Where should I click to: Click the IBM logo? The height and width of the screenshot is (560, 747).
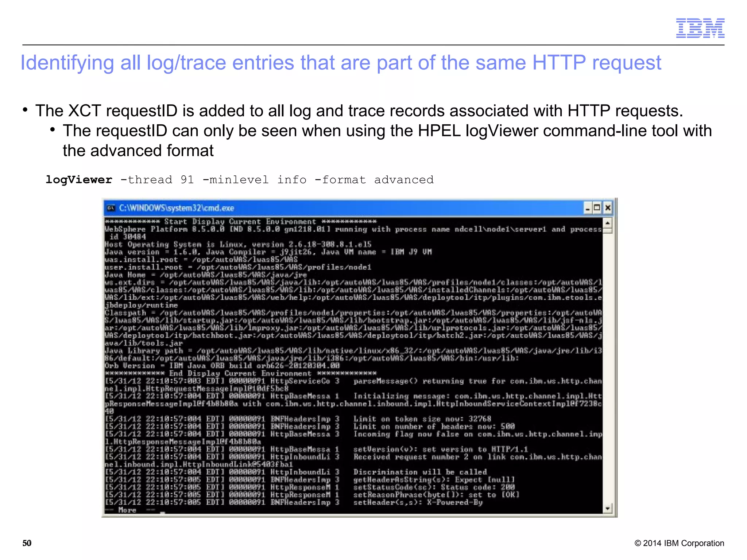tap(700, 28)
